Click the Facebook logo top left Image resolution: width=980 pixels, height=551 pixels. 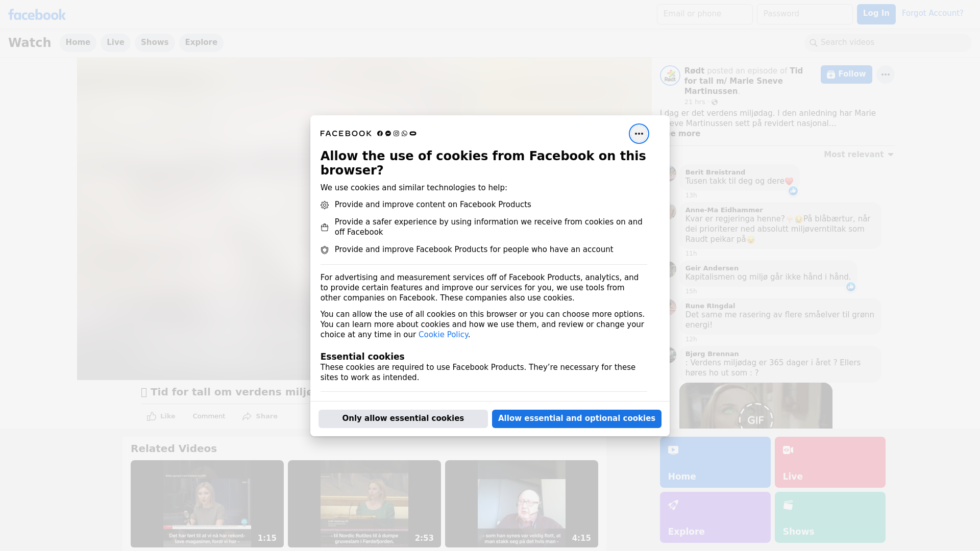(37, 15)
